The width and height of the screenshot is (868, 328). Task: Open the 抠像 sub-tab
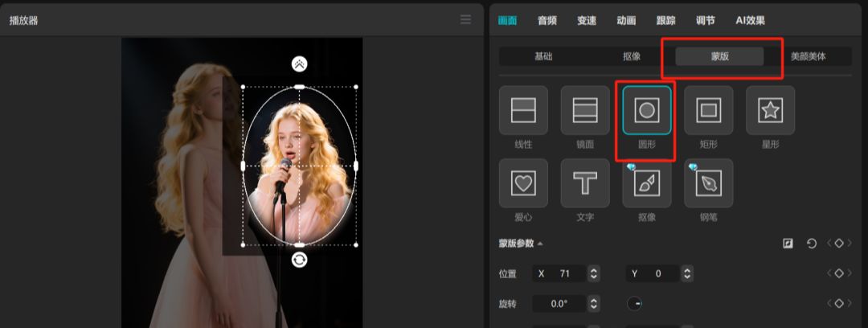pyautogui.click(x=632, y=56)
